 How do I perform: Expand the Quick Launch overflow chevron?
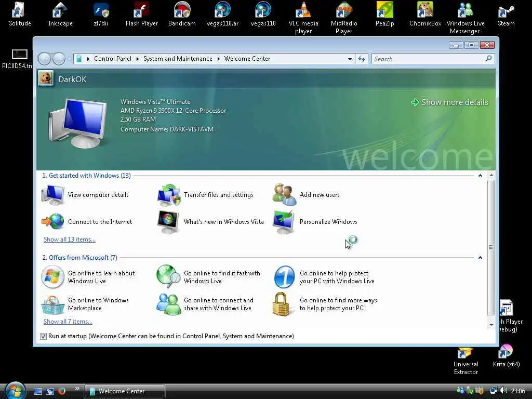pos(77,389)
